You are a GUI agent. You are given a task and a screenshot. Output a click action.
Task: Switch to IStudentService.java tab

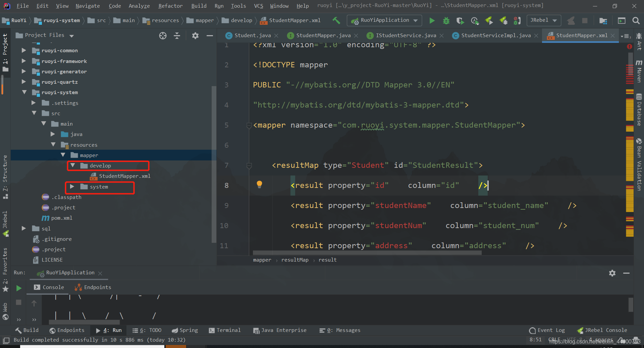[x=406, y=36]
